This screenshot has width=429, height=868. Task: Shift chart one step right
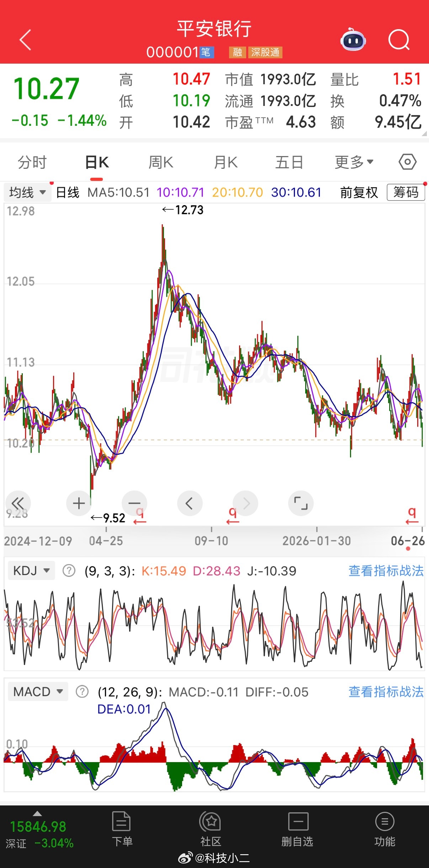[x=245, y=503]
